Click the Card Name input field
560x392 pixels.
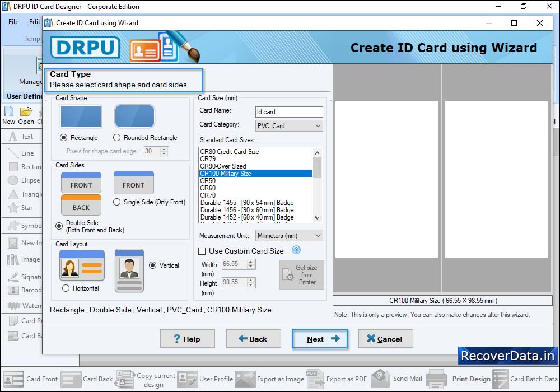tap(289, 112)
